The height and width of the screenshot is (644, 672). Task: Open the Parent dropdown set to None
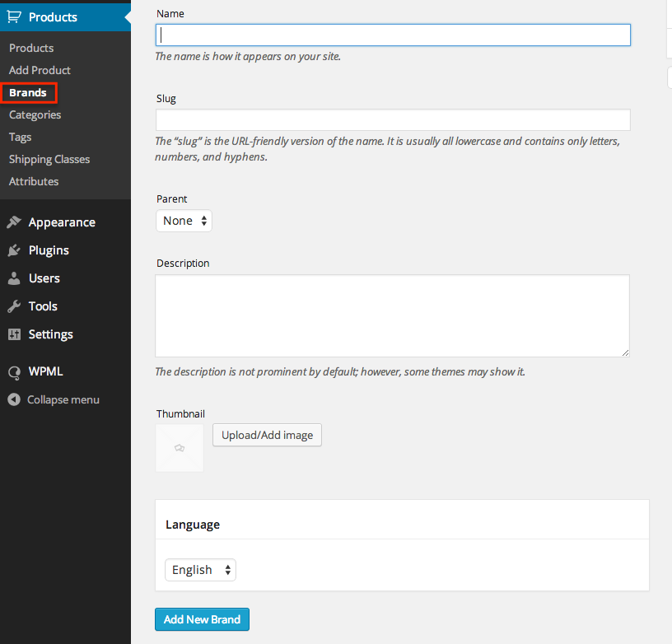184,221
